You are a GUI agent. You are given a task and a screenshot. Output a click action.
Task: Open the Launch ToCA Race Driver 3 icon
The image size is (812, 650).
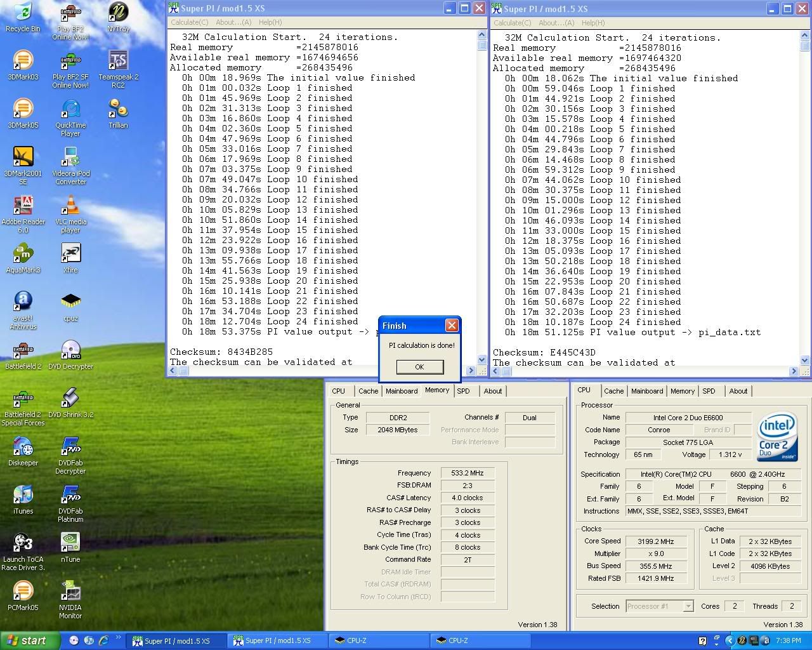click(23, 552)
